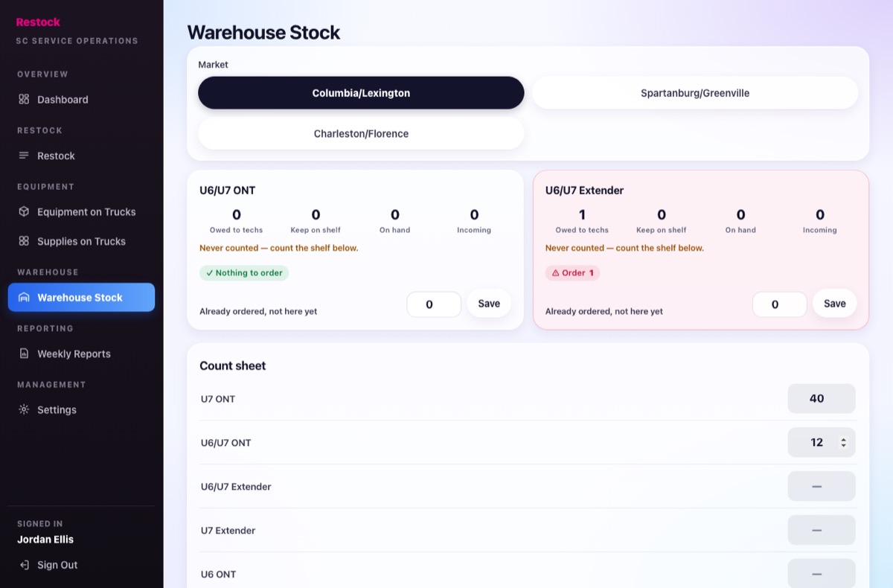Click the 'Market' label
The height and width of the screenshot is (588, 893).
(213, 65)
